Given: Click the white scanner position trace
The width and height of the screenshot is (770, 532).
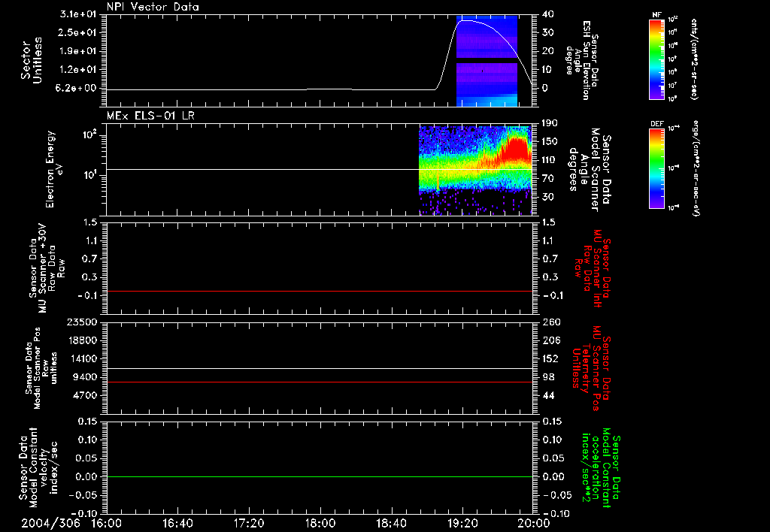Looking at the screenshot, I should click(x=319, y=369).
